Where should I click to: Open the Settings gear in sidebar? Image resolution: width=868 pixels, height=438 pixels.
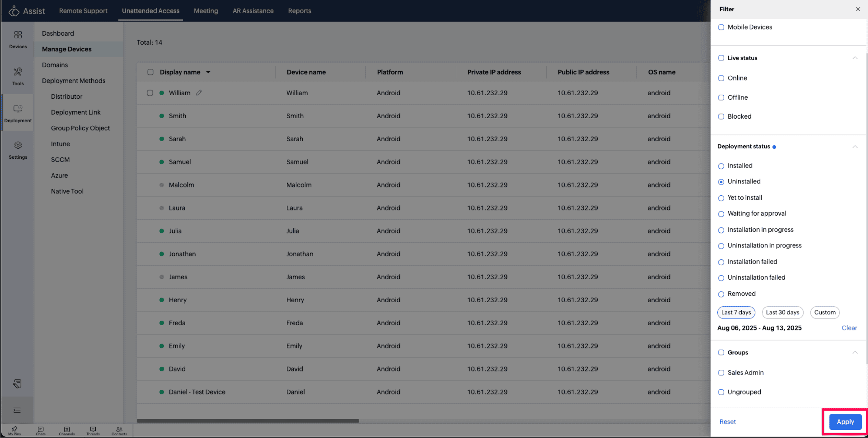coord(18,150)
